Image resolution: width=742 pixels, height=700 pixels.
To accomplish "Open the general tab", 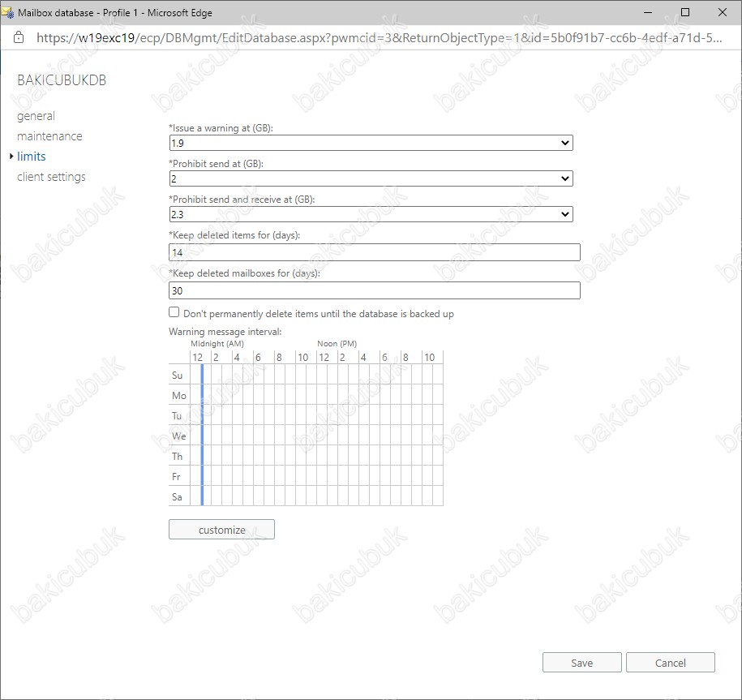I will (x=36, y=116).
